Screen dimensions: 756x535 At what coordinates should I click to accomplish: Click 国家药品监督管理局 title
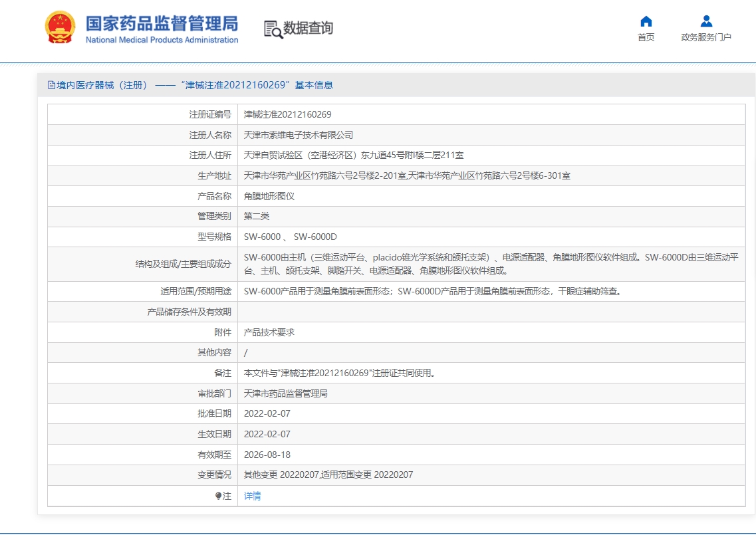[162, 23]
